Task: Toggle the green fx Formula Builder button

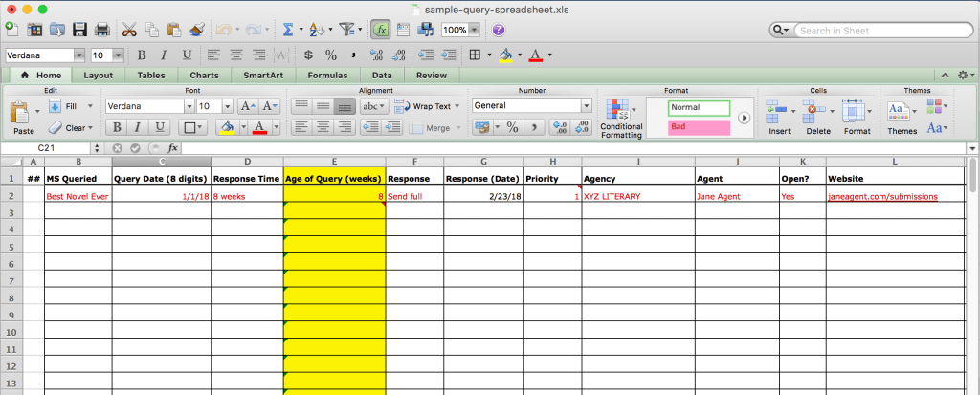Action: (381, 30)
